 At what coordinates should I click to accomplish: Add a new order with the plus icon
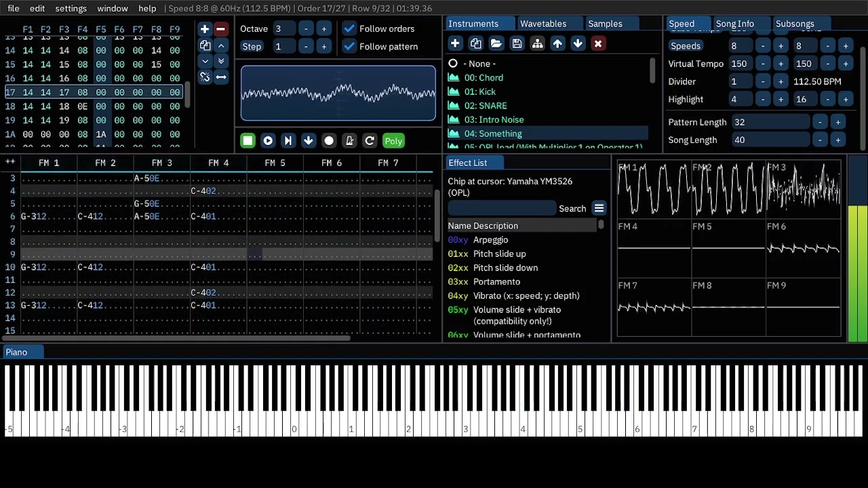tap(205, 29)
